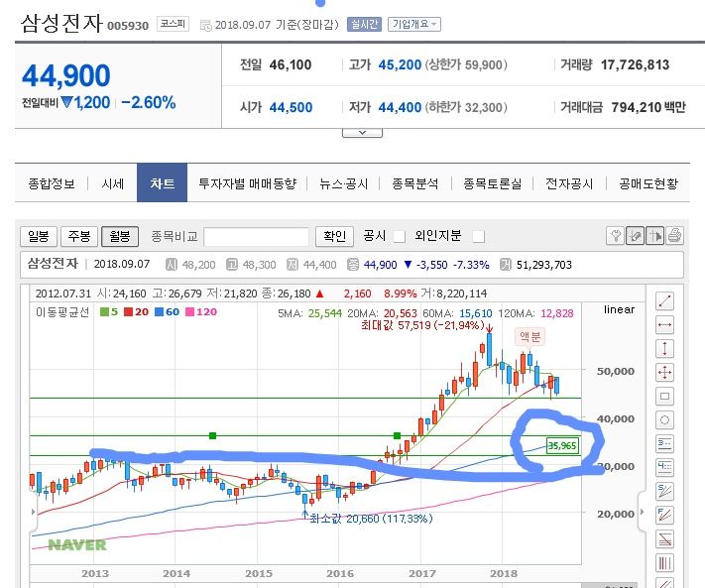Select the speed line (S) tool
Screen dimensions: 705x588
664,492
